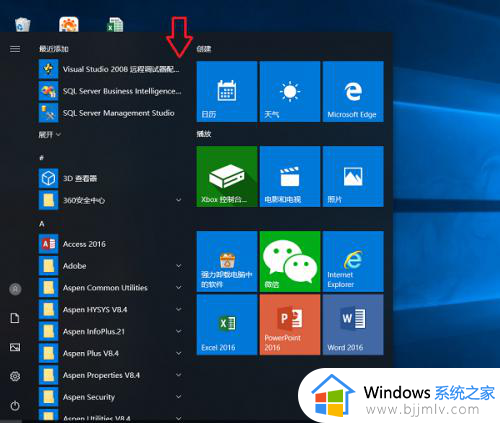Open the PowerPoint 2016 tile

point(290,324)
